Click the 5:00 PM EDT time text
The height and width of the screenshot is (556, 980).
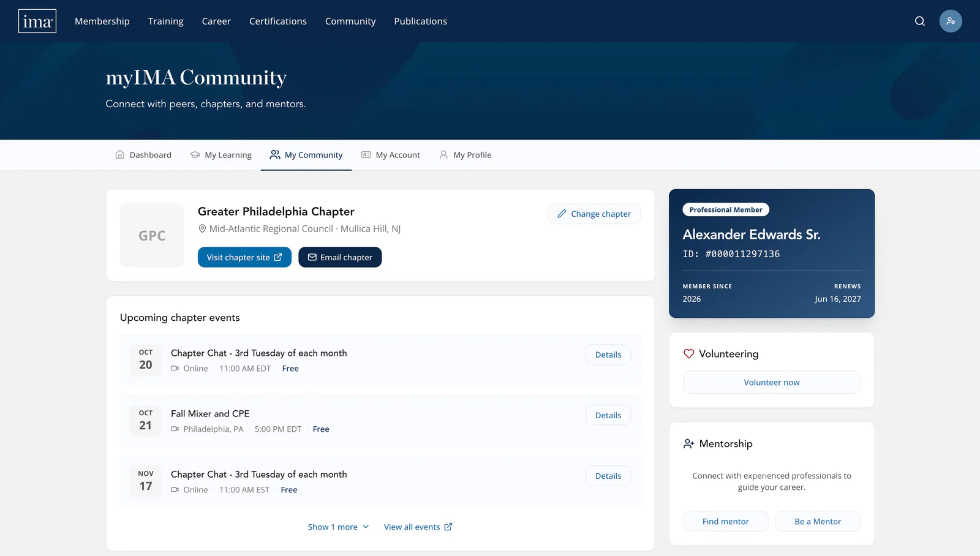[278, 429]
